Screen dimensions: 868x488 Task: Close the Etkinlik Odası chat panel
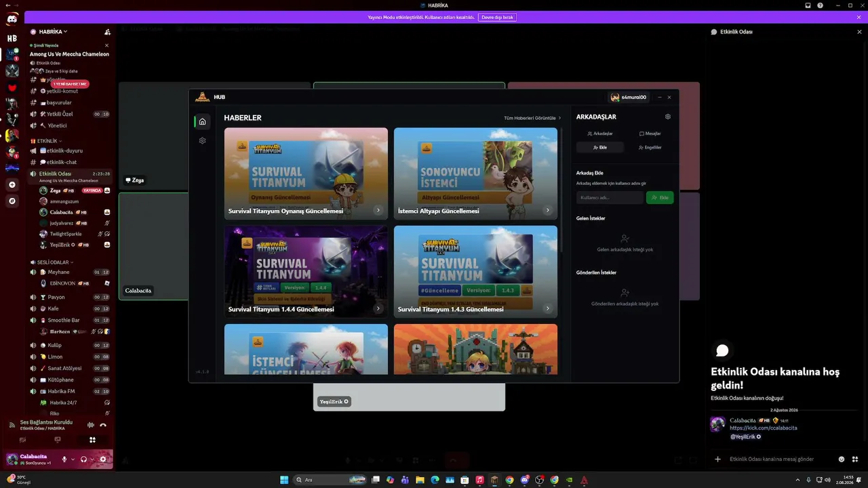[859, 32]
